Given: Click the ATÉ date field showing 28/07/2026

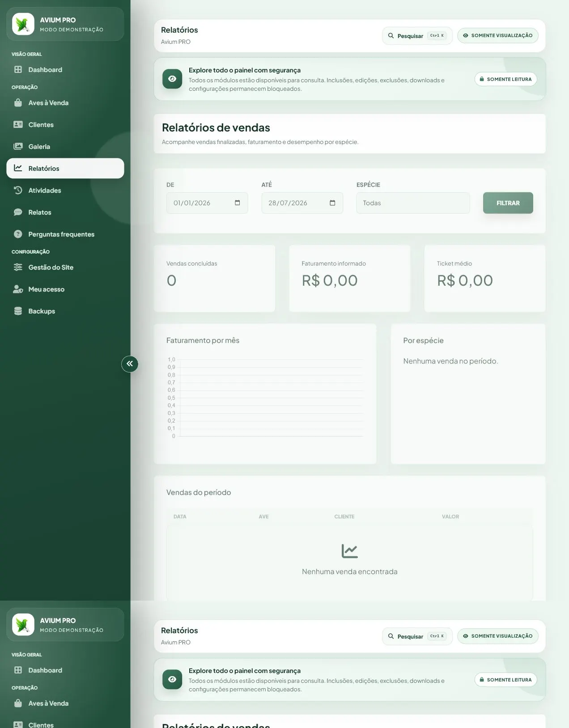Looking at the screenshot, I should click(302, 203).
